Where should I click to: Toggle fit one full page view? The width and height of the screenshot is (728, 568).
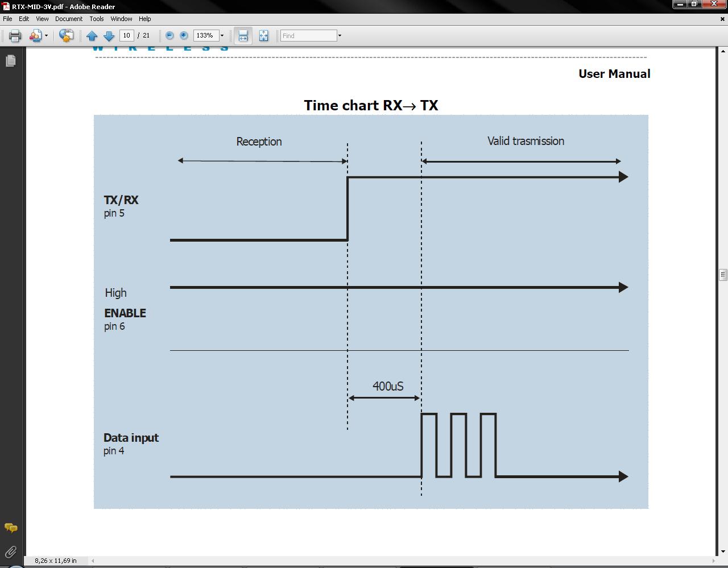[x=263, y=36]
